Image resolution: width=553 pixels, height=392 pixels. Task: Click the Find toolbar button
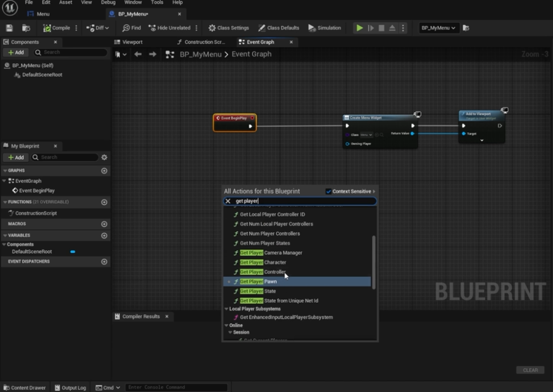click(x=132, y=28)
